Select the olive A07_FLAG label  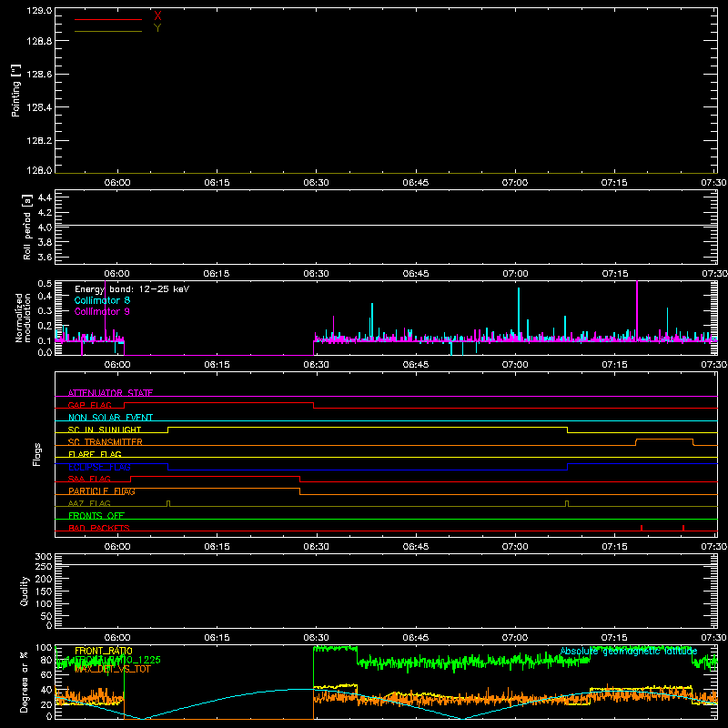point(89,503)
